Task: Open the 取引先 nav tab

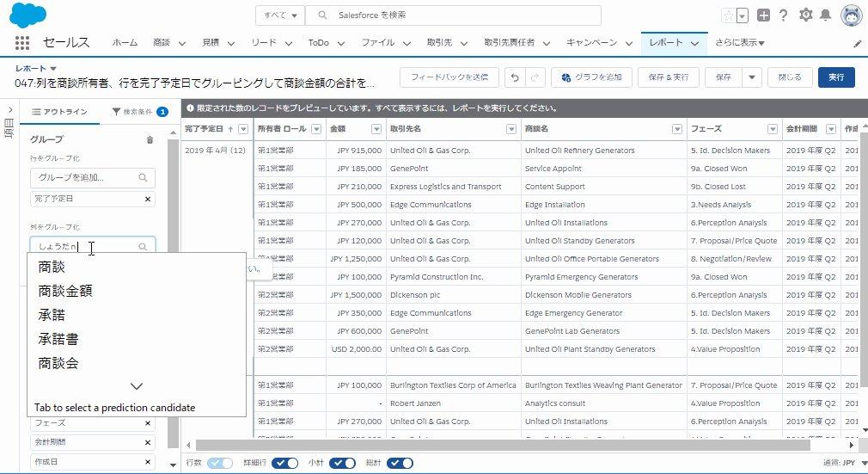Action: [x=439, y=43]
